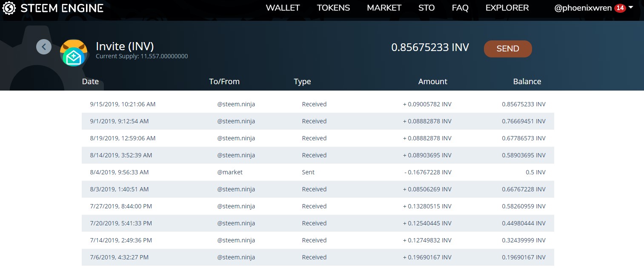Select the 0.85675233 INV balance in the header
644x270 pixels.
[x=430, y=47]
